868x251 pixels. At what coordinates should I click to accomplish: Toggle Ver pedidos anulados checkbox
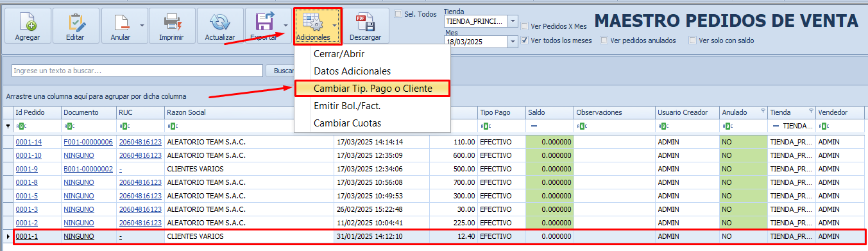604,40
